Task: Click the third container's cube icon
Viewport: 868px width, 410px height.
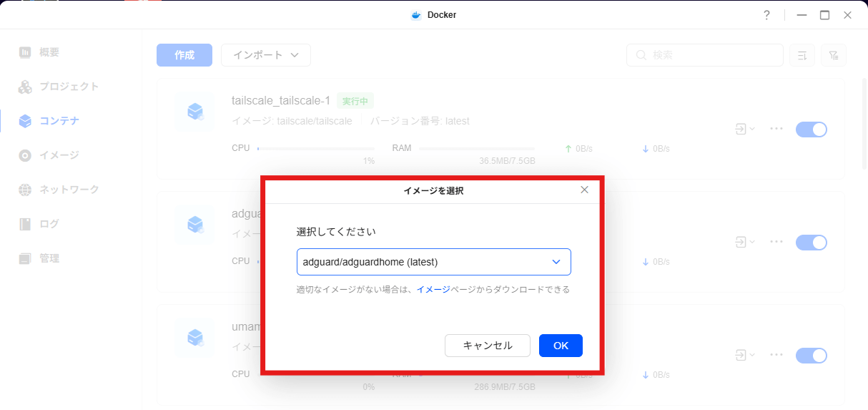Action: [x=194, y=338]
